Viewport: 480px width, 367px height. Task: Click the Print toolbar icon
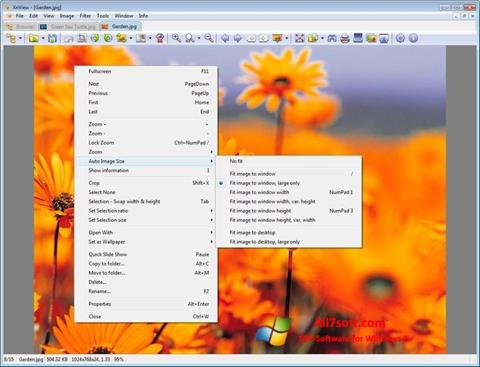pos(345,38)
